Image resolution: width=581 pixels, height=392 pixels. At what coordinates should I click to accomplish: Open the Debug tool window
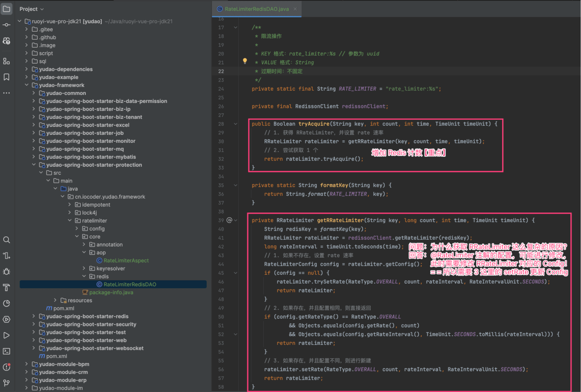6,272
